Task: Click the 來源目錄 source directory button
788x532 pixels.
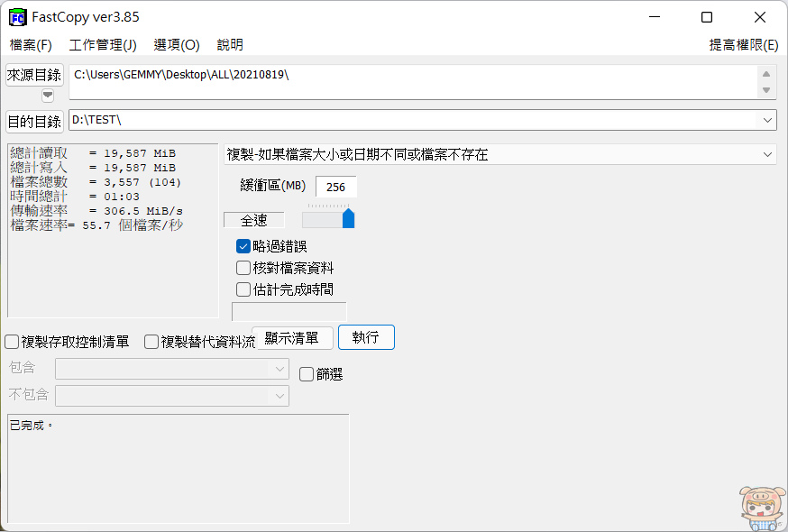Action: point(34,75)
